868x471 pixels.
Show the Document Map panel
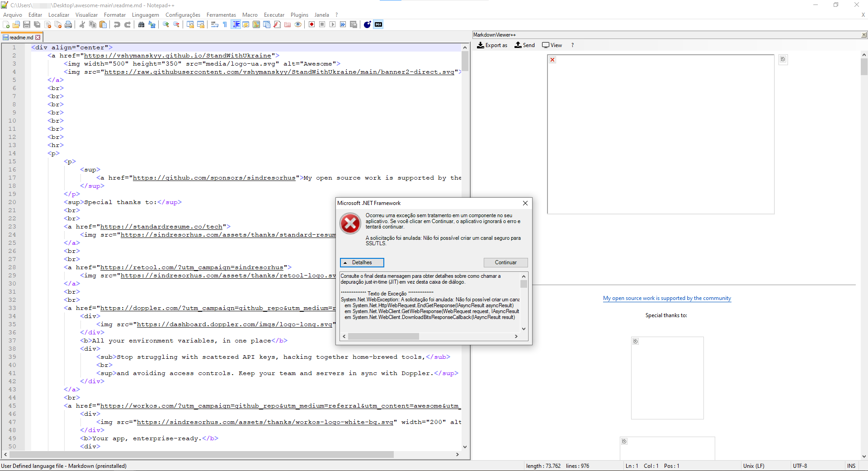pos(256,24)
